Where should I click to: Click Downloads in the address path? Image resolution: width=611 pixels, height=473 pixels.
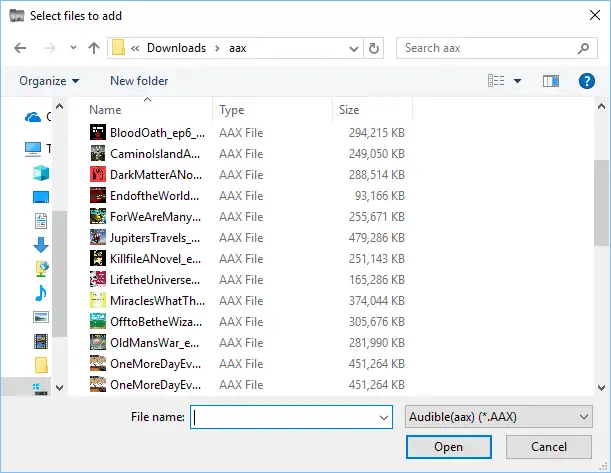pos(177,48)
